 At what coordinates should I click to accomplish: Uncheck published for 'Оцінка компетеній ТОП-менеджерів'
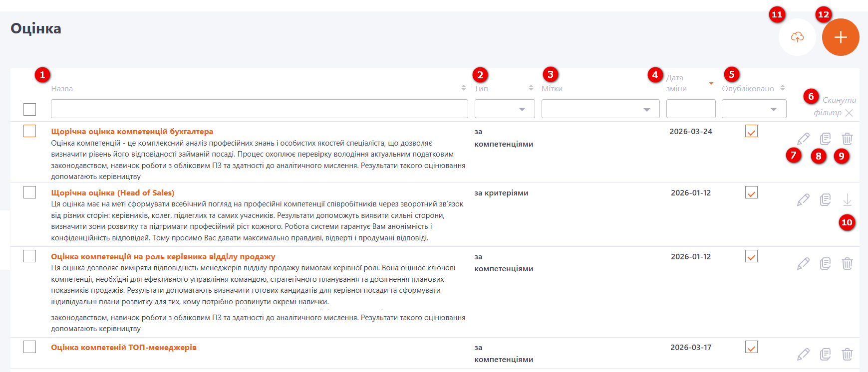pos(751,347)
